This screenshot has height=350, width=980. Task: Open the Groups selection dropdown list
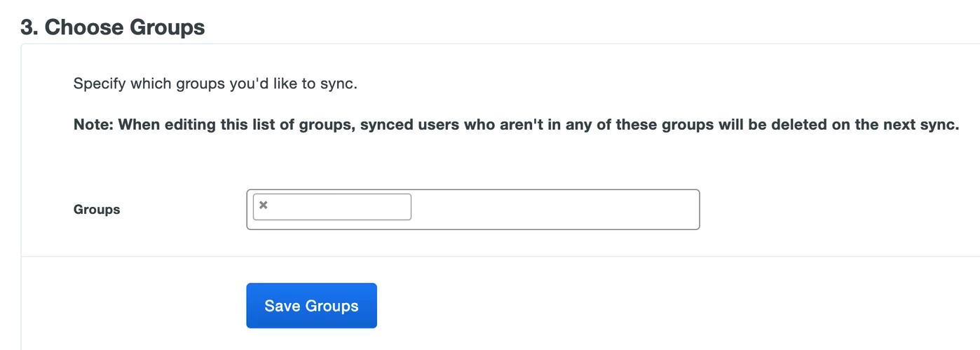point(473,209)
